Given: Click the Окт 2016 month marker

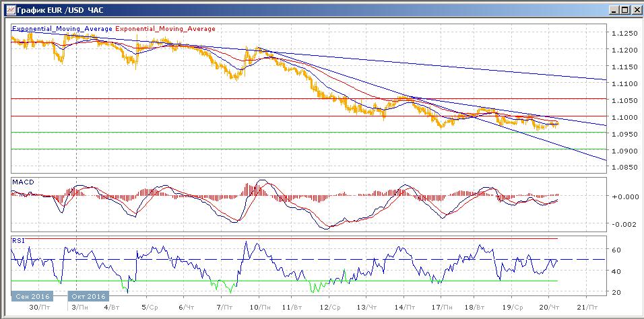Looking at the screenshot, I should (x=89, y=296).
